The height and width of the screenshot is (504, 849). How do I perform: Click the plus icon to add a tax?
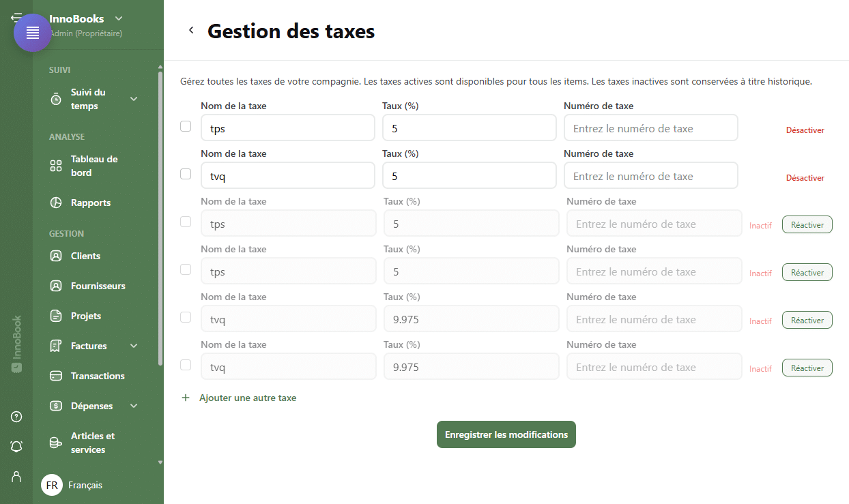click(x=186, y=398)
